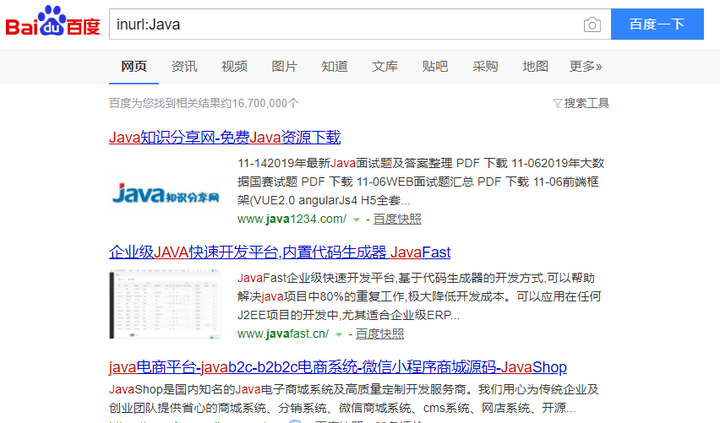Open the Java知识分享网 result title
Screen dimensions: 720x423
click(x=225, y=137)
